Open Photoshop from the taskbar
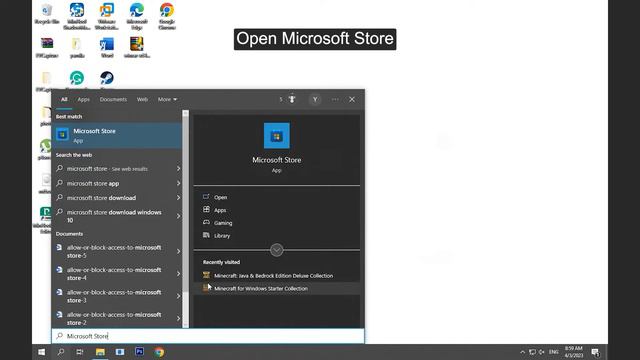Image resolution: width=640 pixels, height=360 pixels. click(x=139, y=351)
